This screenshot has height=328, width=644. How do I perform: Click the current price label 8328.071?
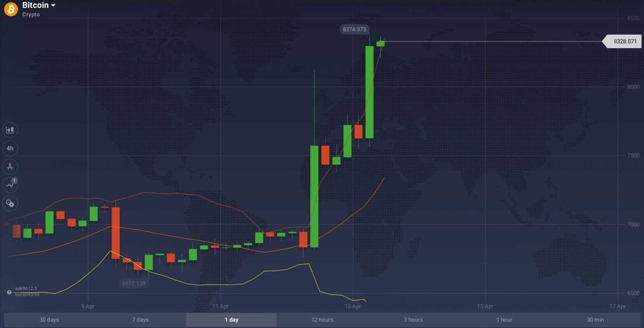[x=625, y=42]
